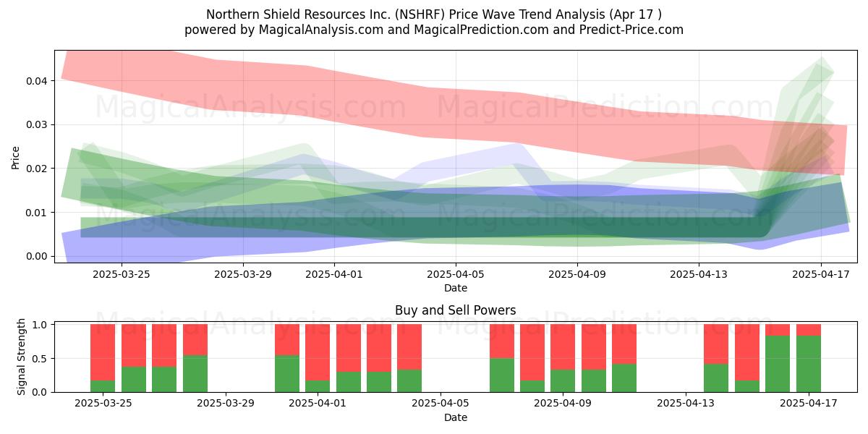Click the red sell segment of the 2025-04-01 bar
The height and width of the screenshot is (434, 868).
coord(318,352)
